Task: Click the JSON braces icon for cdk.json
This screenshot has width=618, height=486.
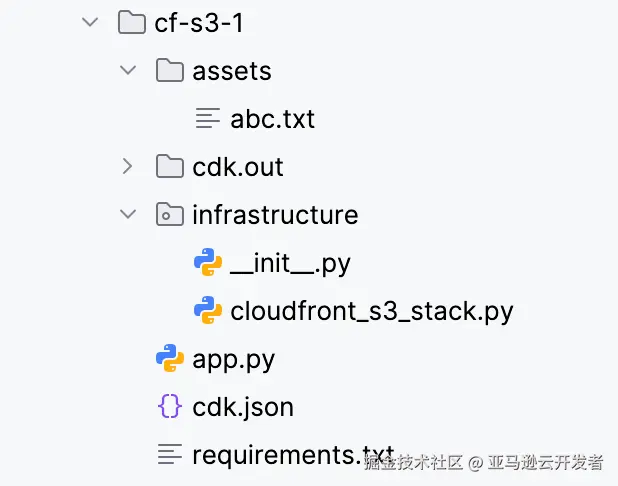Action: (169, 406)
